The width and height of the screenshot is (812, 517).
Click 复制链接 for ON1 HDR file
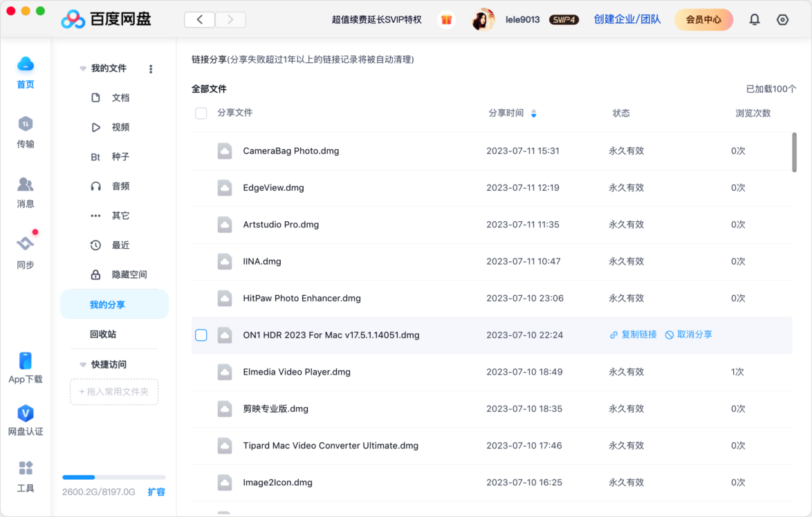coord(633,335)
